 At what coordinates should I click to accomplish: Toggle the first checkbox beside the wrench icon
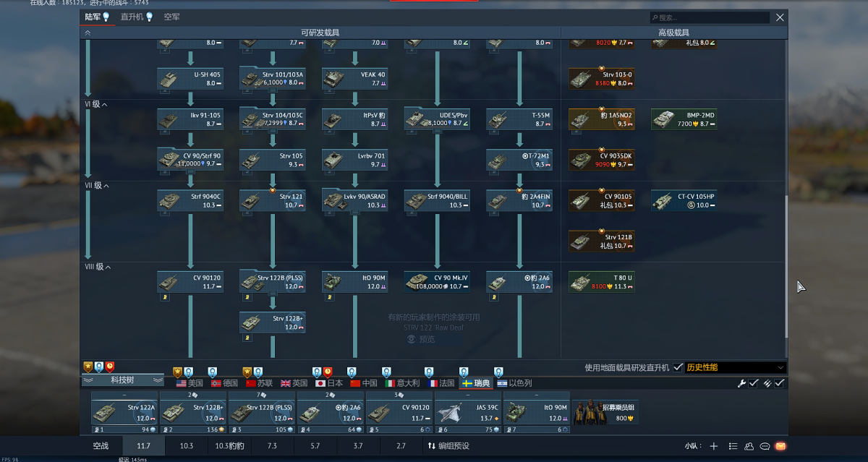tap(754, 383)
